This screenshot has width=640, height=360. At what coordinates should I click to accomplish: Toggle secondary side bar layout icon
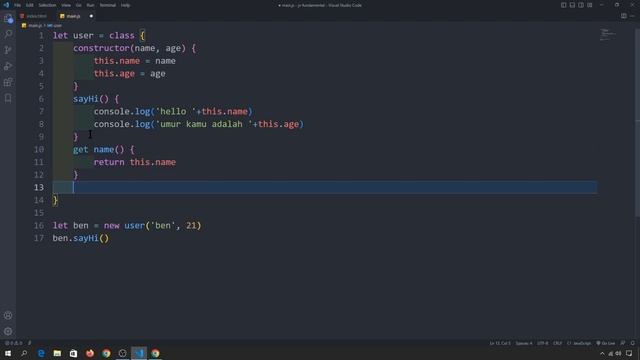point(581,5)
